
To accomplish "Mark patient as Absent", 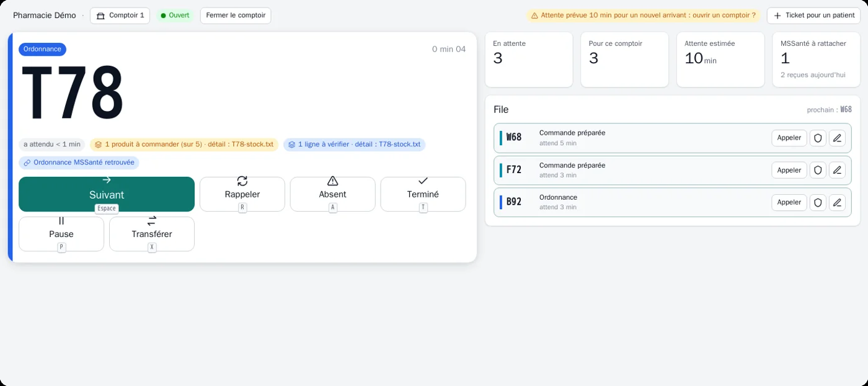I will click(333, 194).
